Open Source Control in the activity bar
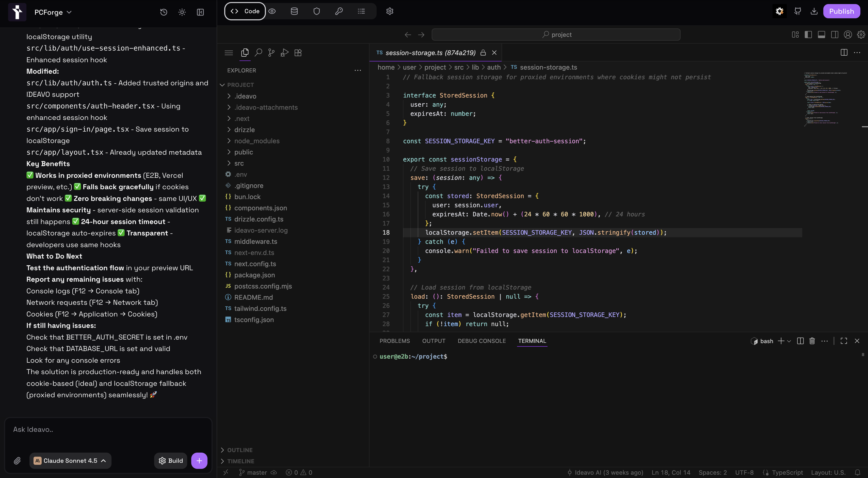868x478 pixels. [271, 53]
